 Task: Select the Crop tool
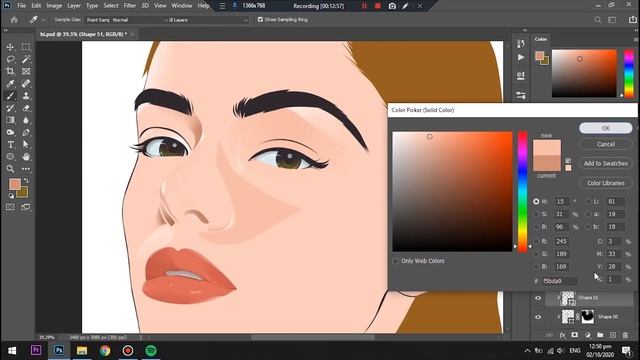coord(10,71)
